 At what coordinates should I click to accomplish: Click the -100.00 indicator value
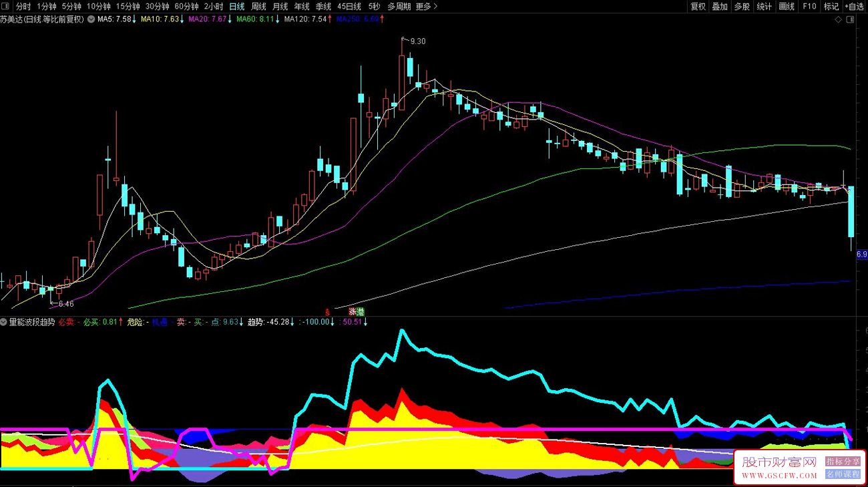(317, 322)
